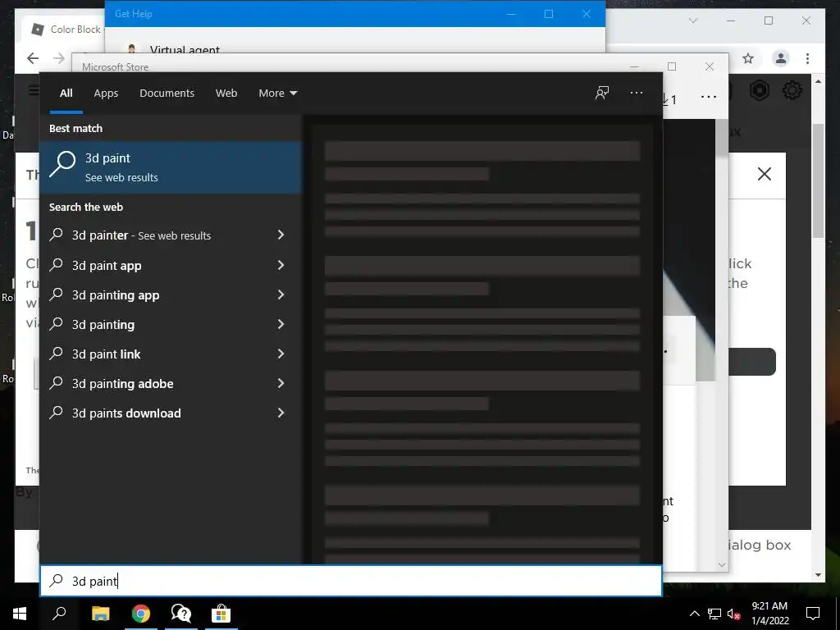The width and height of the screenshot is (840, 630).
Task: Open the Roblox settings gear icon
Action: pyautogui.click(x=792, y=90)
